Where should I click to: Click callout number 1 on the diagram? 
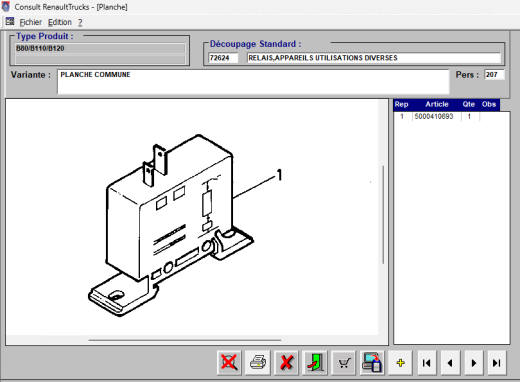(280, 175)
